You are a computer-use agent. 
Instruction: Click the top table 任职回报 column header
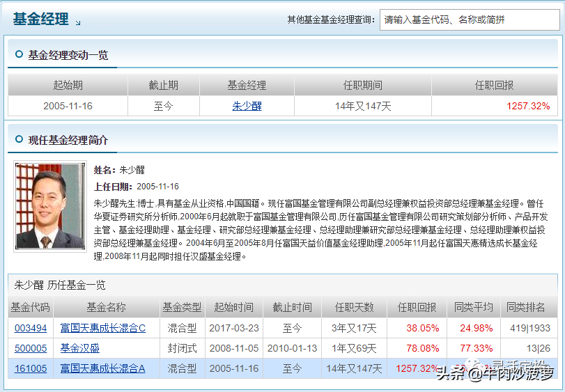click(x=495, y=86)
